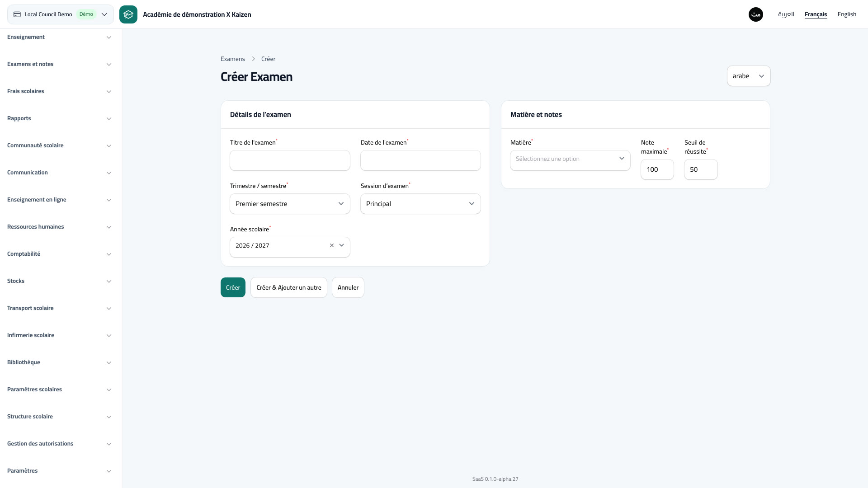Image resolution: width=868 pixels, height=488 pixels.
Task: Open the Local Council Demo switcher
Action: 61,14
